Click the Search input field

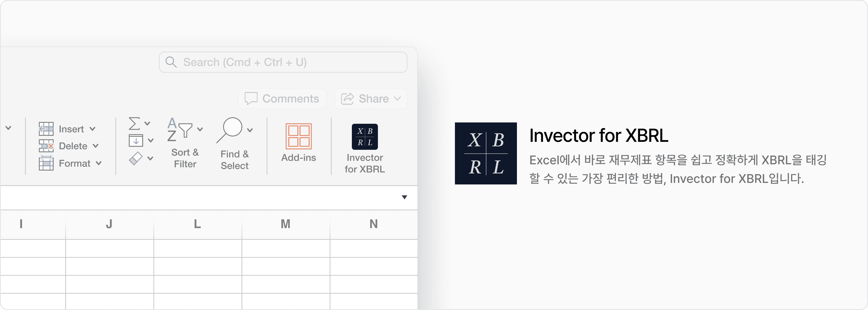pos(283,62)
